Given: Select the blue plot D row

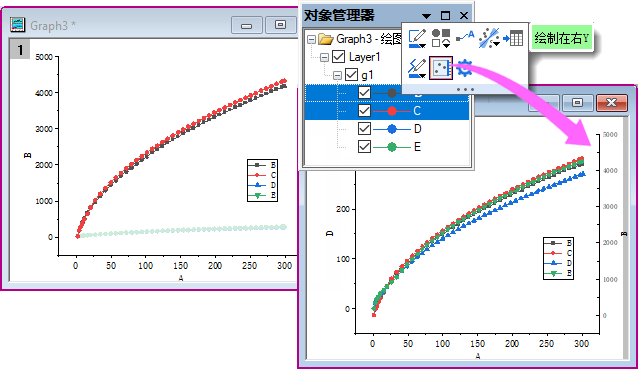Looking at the screenshot, I should click(x=387, y=129).
